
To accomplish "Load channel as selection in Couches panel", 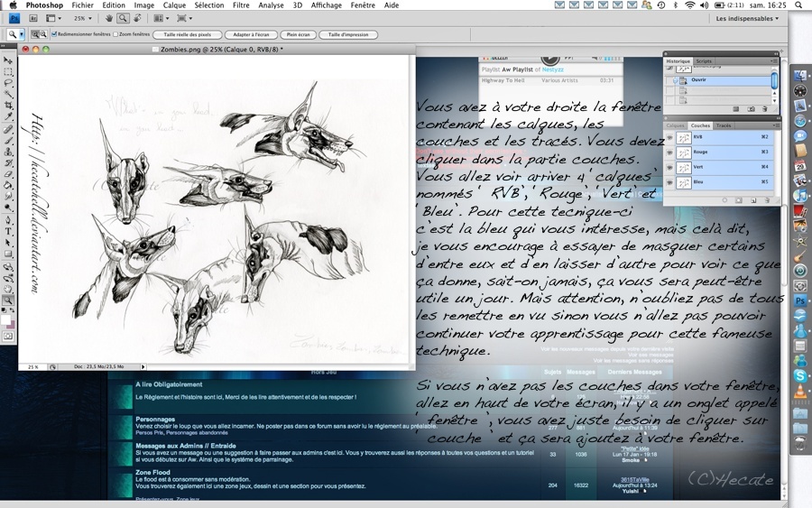I will (724, 200).
